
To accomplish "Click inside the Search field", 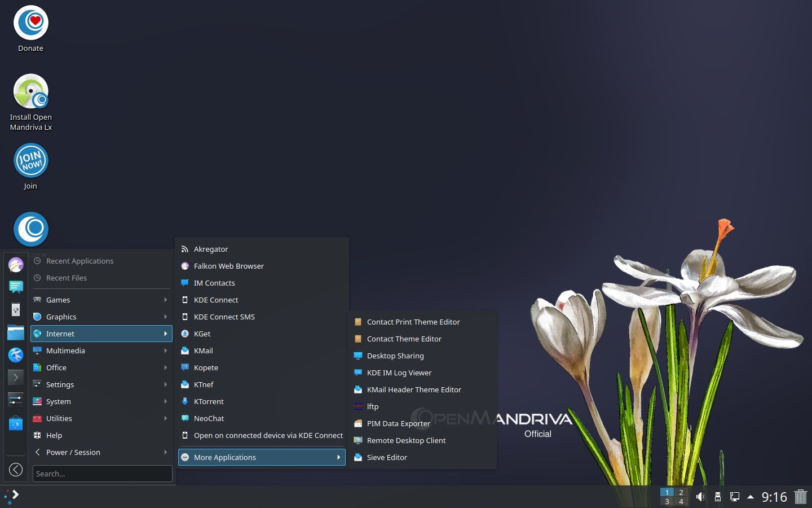I will [x=102, y=474].
